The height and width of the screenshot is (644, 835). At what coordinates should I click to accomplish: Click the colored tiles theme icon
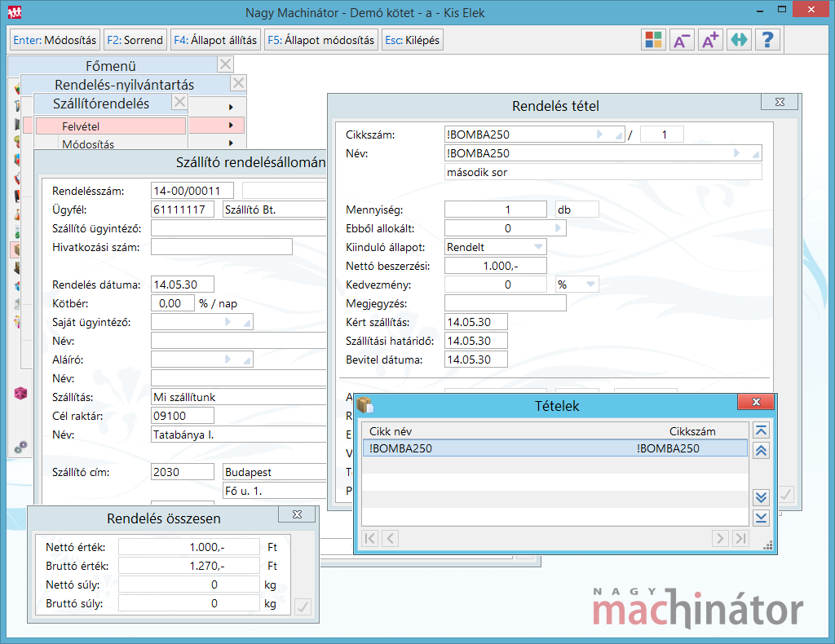click(x=653, y=40)
